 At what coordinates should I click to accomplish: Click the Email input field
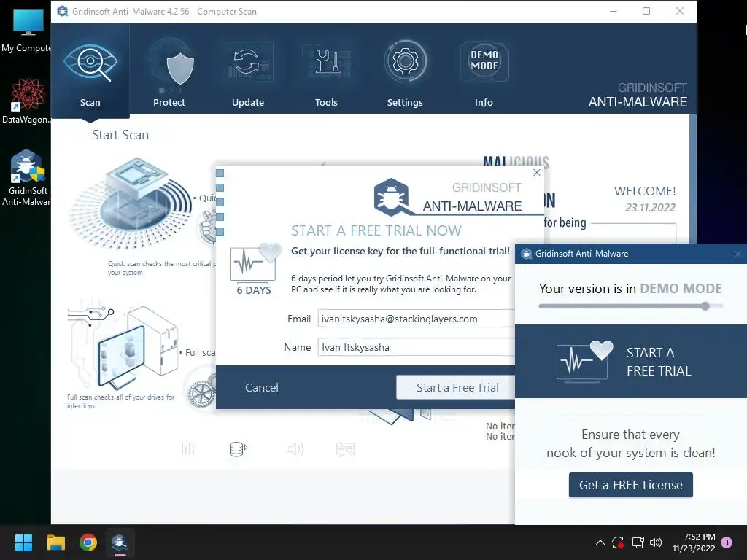[x=417, y=319]
